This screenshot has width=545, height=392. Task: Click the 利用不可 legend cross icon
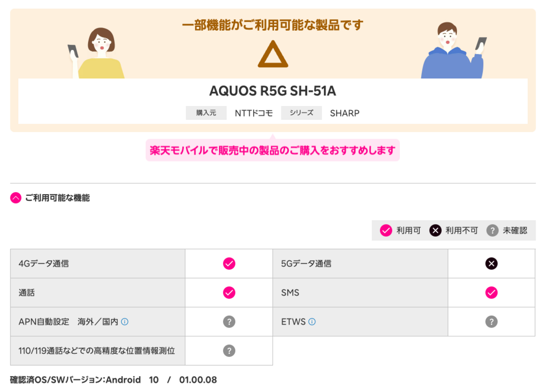tap(435, 230)
